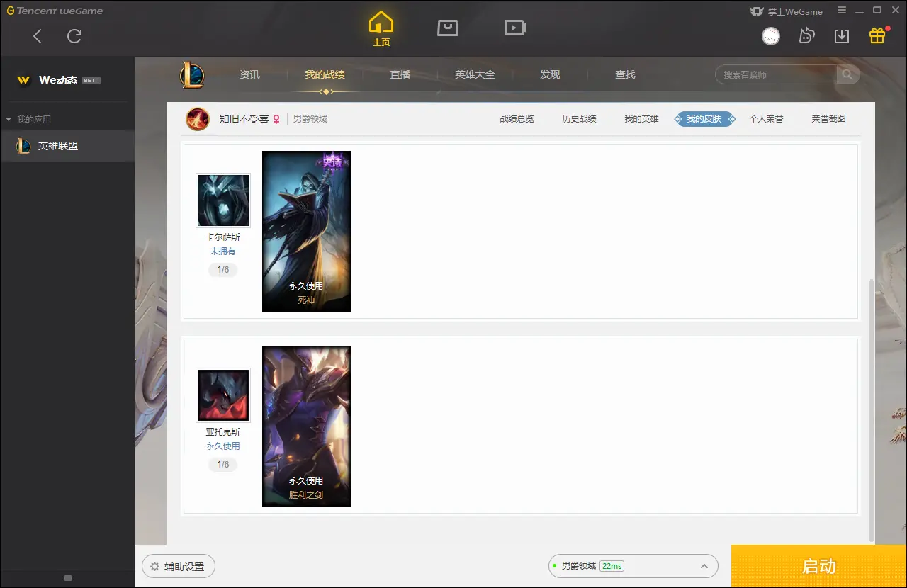Click the 亚托克斯 champion portrait
Screen dimensions: 907x588
(x=223, y=395)
